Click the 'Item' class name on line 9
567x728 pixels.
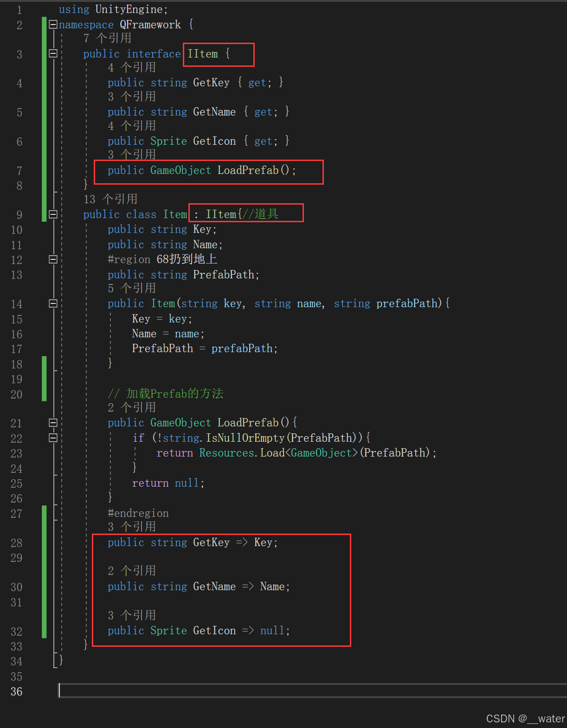(x=175, y=214)
